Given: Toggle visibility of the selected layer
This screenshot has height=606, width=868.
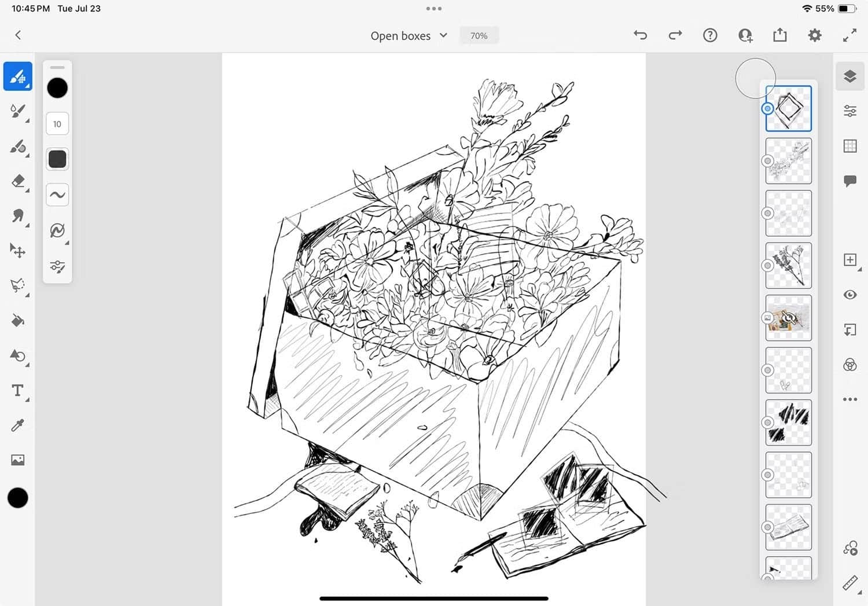Looking at the screenshot, I should coord(849,295).
